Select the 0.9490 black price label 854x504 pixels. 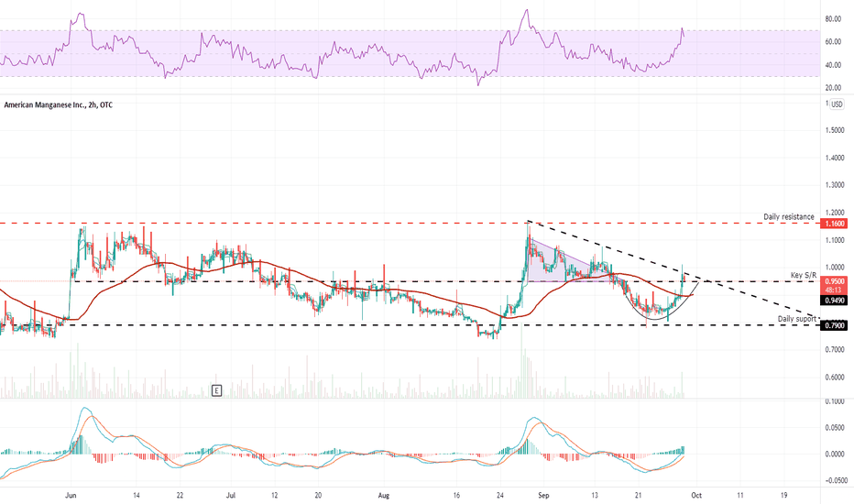tap(835, 301)
